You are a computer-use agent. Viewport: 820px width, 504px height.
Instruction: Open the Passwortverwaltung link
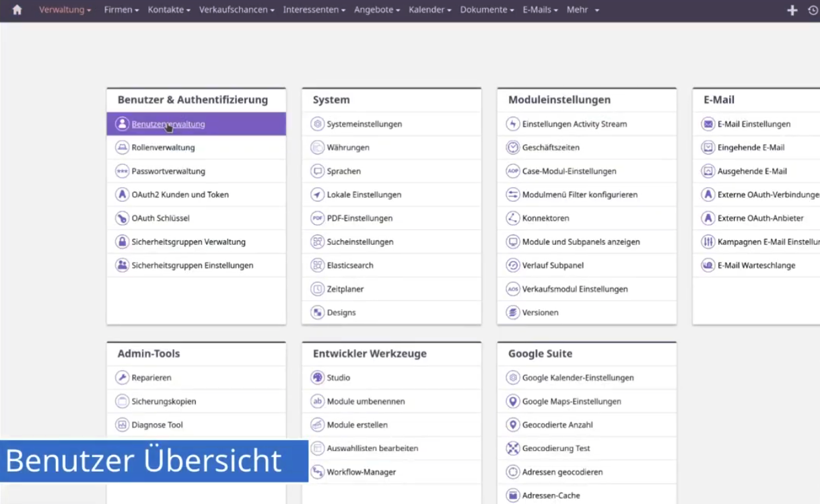tap(168, 171)
